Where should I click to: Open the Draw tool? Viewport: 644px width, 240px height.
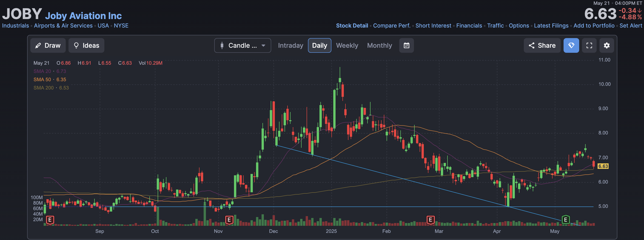click(x=48, y=45)
